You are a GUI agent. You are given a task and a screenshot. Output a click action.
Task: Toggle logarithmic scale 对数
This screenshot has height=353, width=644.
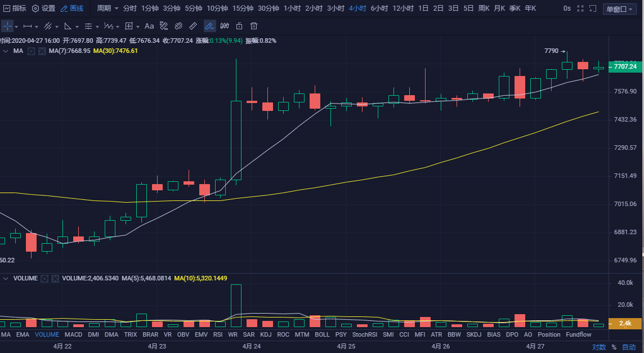coord(599,347)
